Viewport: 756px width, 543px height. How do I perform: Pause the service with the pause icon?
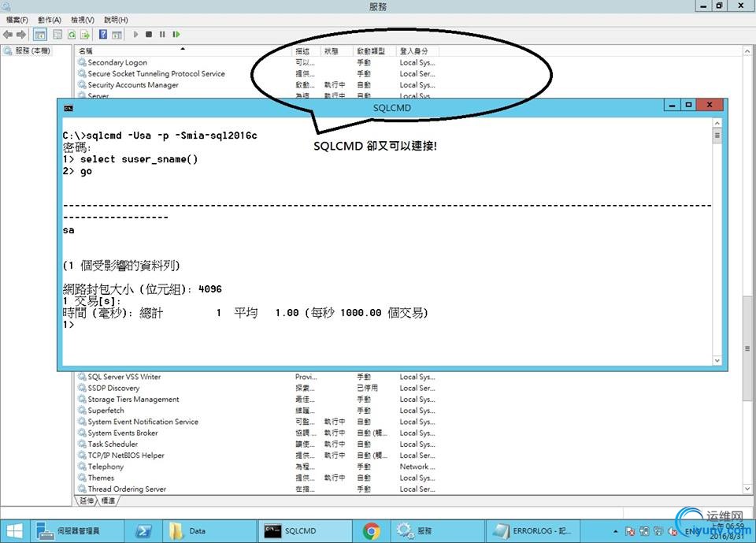162,34
